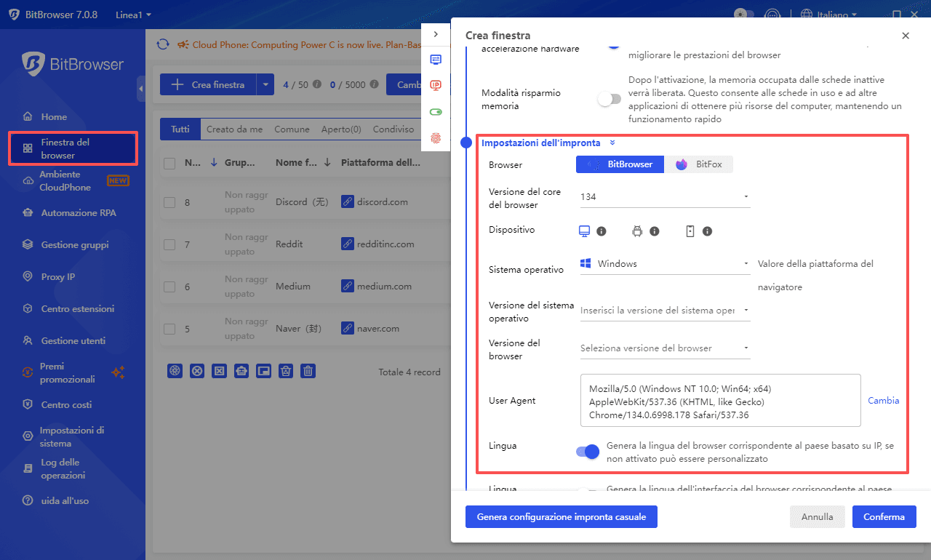Select the Android device type icon
Viewport: 931px width, 560px height.
click(x=637, y=231)
